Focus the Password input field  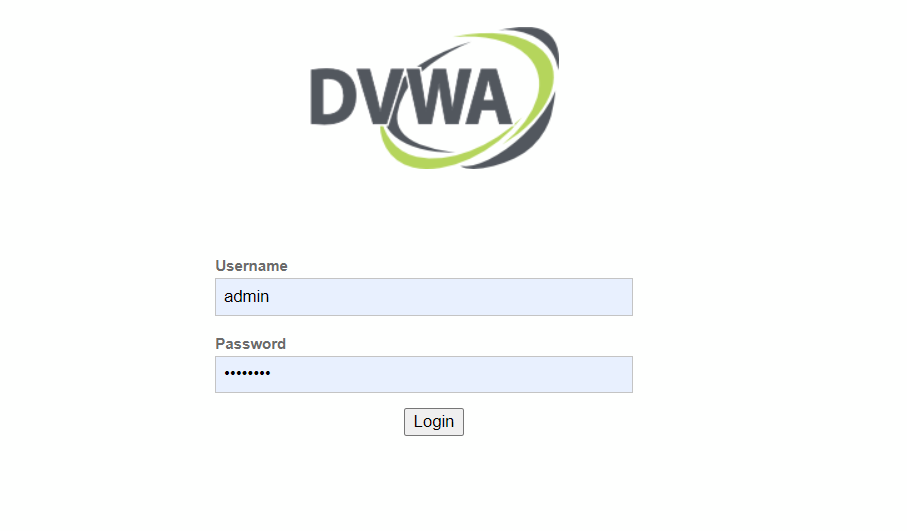424,374
